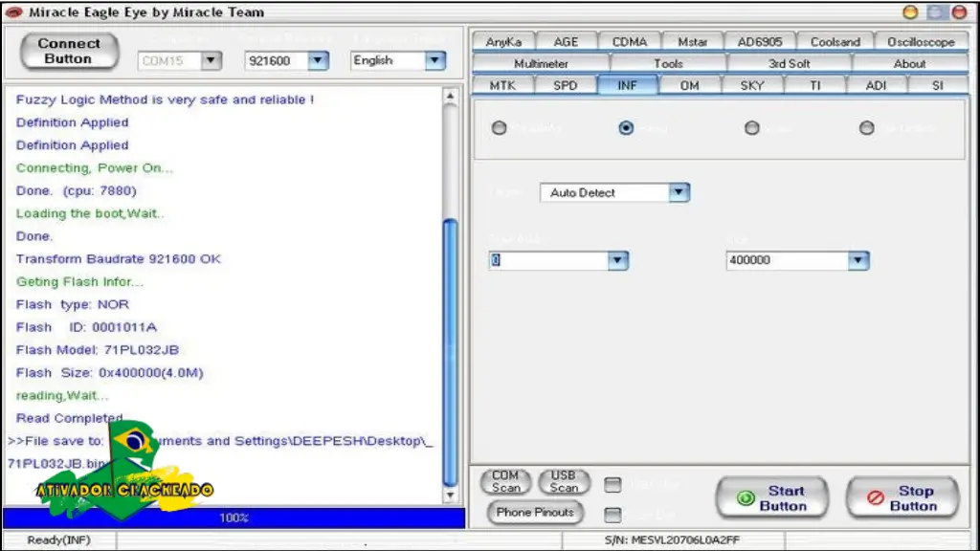
Task: Click the currently selected second radio option
Action: [x=626, y=128]
